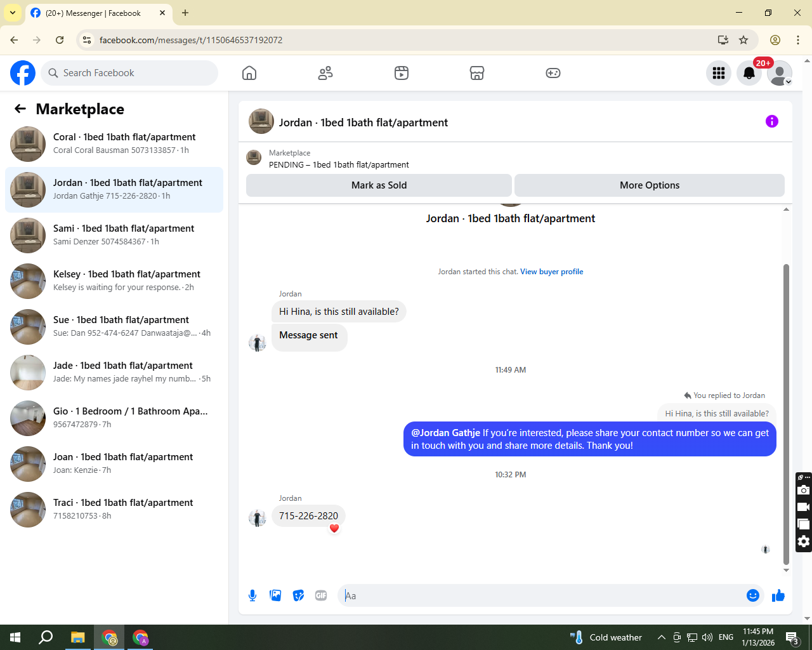
Task: Open the notifications bell
Action: click(749, 73)
